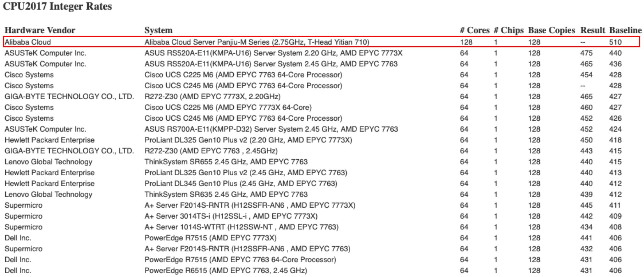This screenshot has width=644, height=277.
Task: Click the baseline value 510
Action: click(x=615, y=42)
